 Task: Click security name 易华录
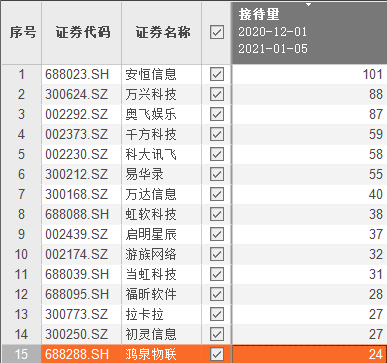tap(145, 174)
